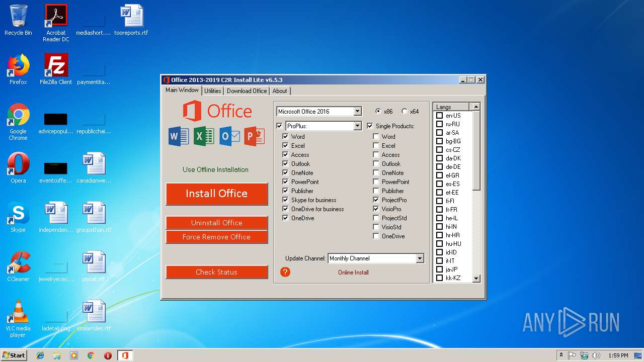Uncheck the ProPlus suite checkbox
This screenshot has height=362, width=644.
(x=279, y=126)
